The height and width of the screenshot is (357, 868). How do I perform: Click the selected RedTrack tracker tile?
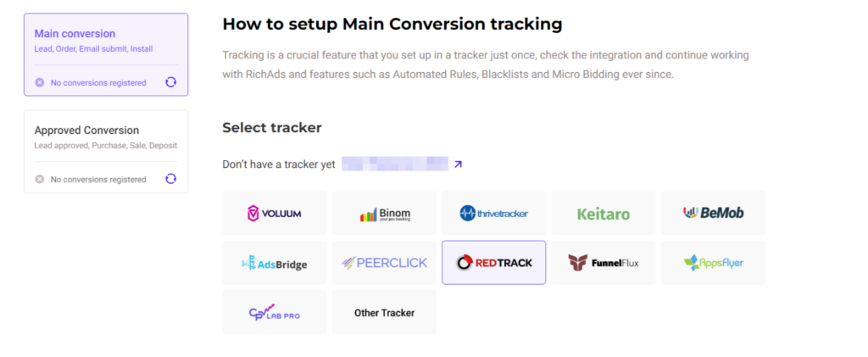(x=494, y=262)
